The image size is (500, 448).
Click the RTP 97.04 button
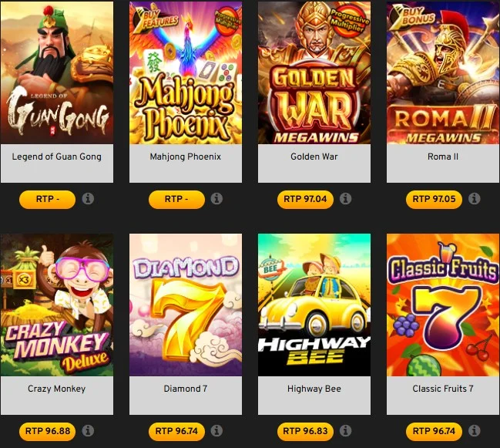pos(305,200)
